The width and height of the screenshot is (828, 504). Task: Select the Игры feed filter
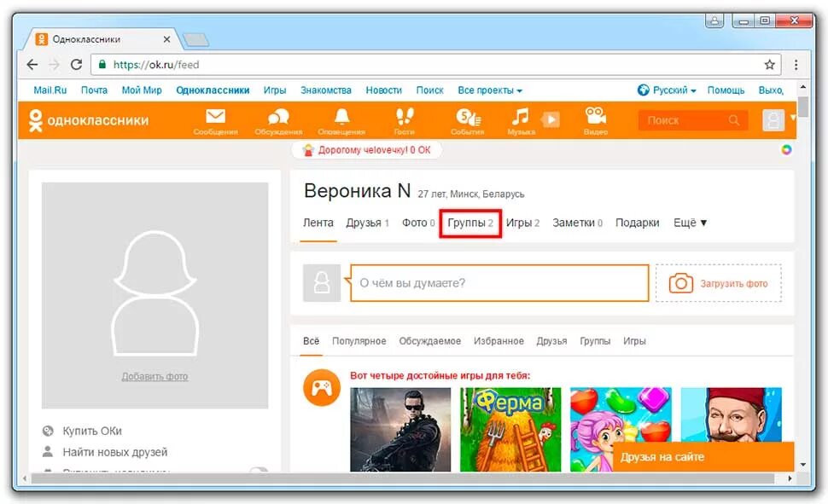[x=634, y=341]
